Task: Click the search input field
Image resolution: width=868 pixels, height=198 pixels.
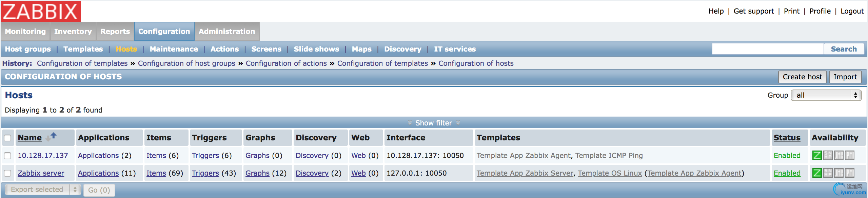Action: [x=768, y=49]
